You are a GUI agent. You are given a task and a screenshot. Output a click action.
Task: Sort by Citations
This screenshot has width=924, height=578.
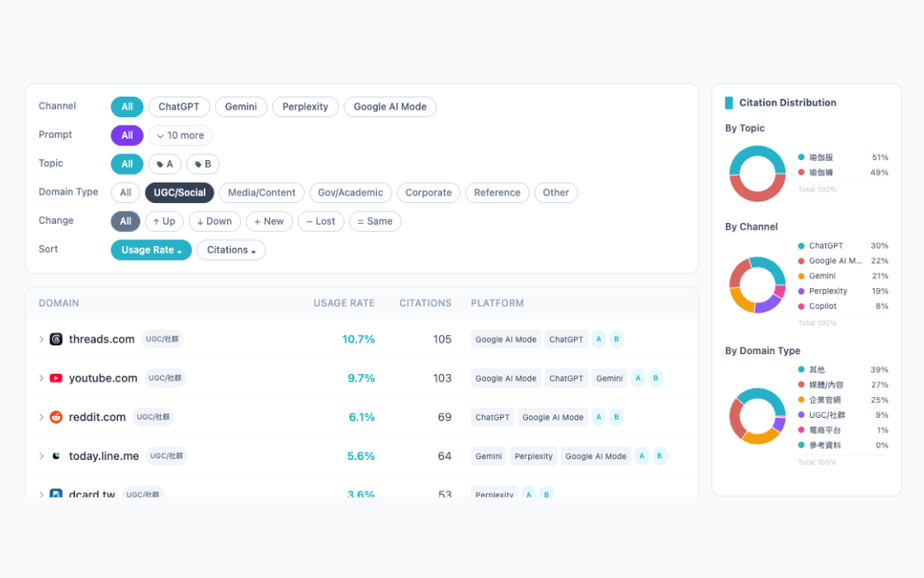pyautogui.click(x=231, y=250)
